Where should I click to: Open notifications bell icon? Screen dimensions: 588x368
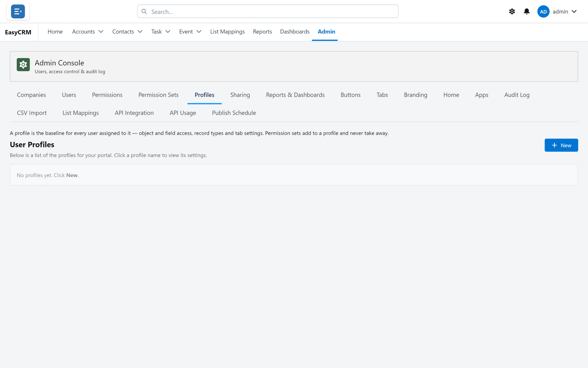527,11
